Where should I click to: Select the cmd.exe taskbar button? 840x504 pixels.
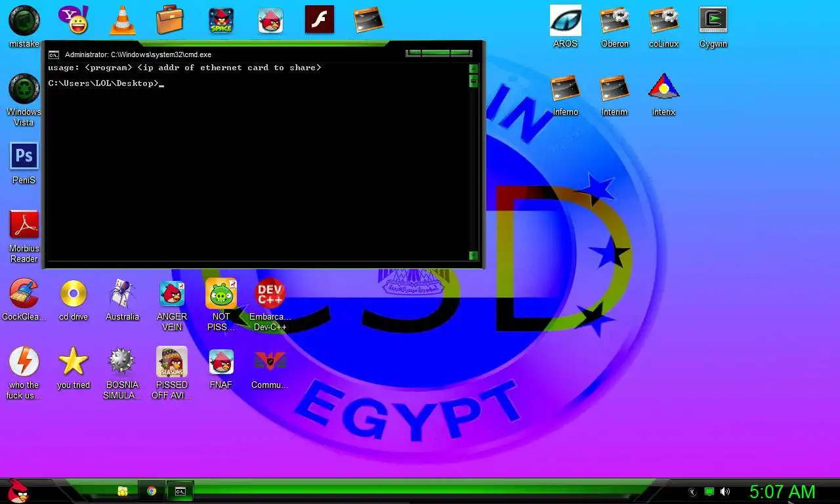click(180, 491)
